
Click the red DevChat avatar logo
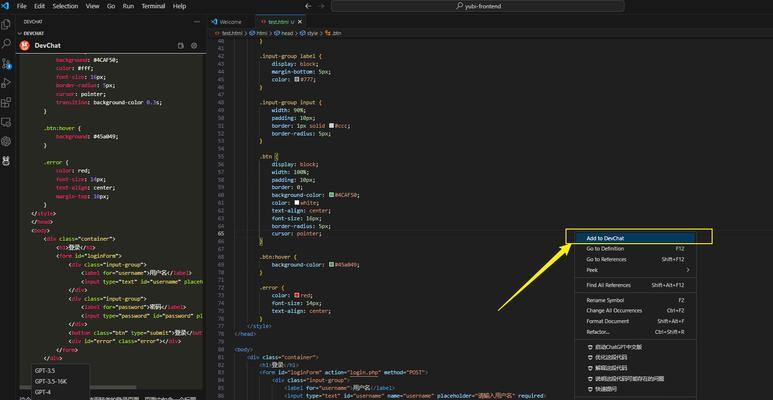tap(24, 45)
